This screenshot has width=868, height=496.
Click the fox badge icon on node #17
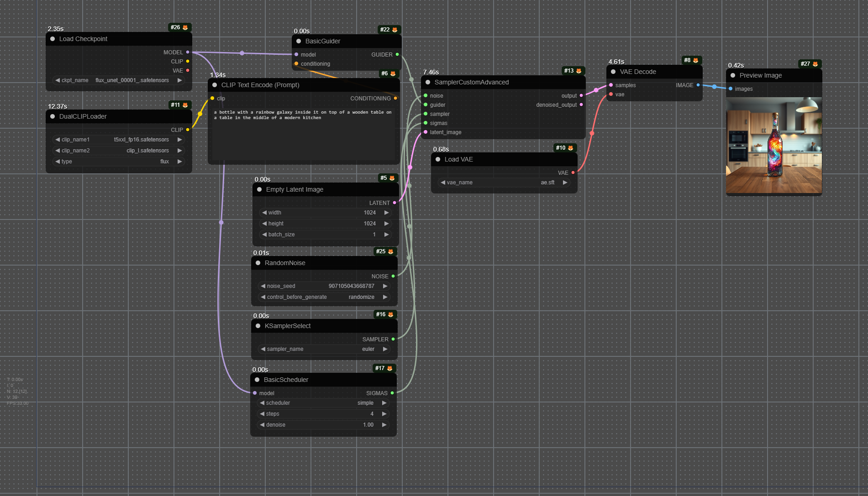tap(390, 369)
